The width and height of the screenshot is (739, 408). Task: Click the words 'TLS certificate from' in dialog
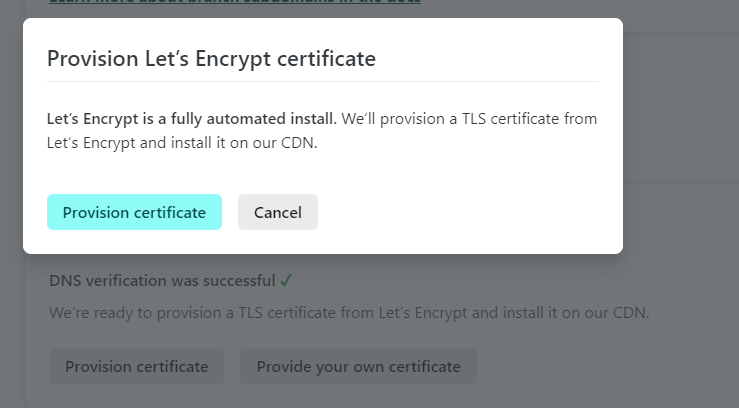point(529,119)
